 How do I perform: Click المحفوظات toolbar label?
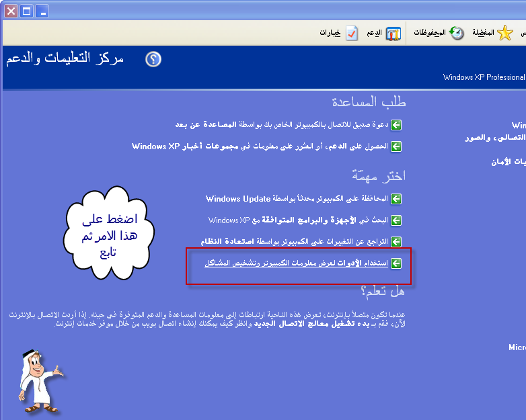[x=430, y=32]
